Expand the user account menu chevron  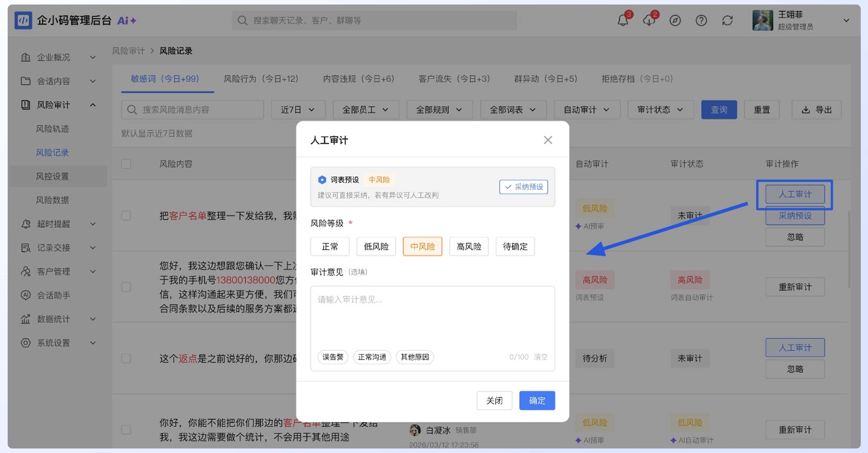(x=846, y=21)
